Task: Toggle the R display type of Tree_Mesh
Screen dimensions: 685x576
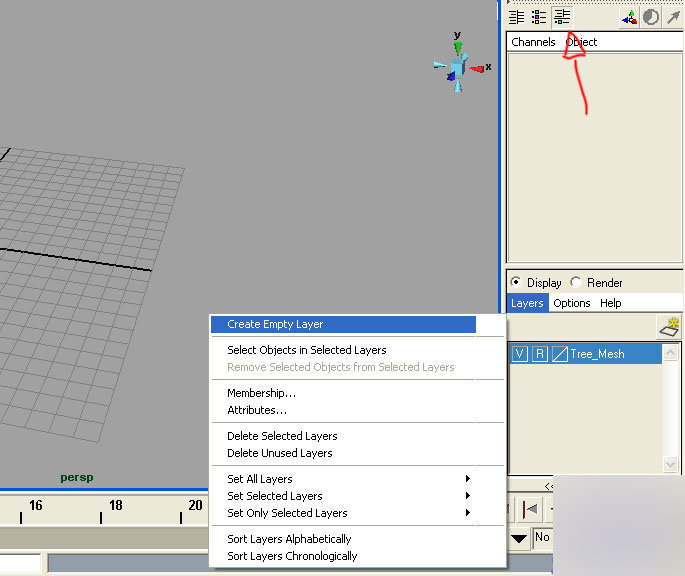Action: coord(540,354)
